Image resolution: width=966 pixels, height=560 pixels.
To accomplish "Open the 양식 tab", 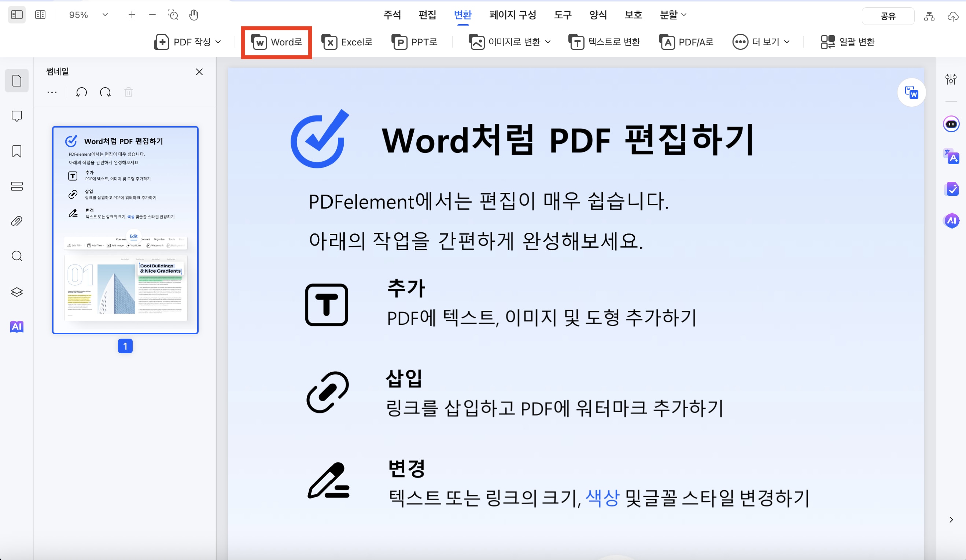I will pyautogui.click(x=598, y=15).
